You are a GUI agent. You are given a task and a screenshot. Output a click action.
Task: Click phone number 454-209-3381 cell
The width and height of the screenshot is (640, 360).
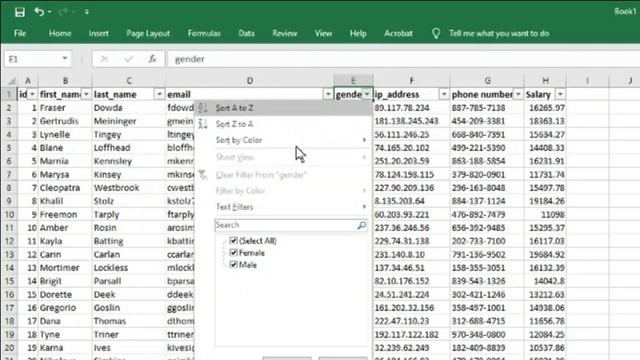tap(487, 121)
